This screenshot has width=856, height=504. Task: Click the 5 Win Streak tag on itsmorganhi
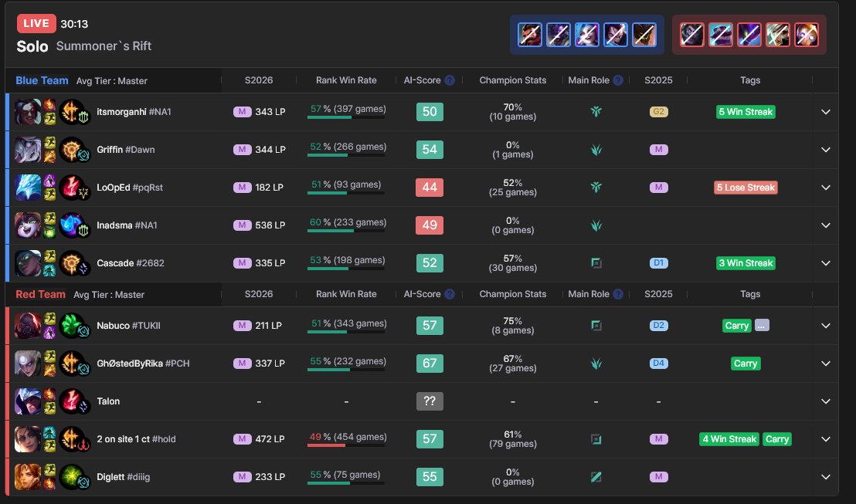[x=745, y=112]
